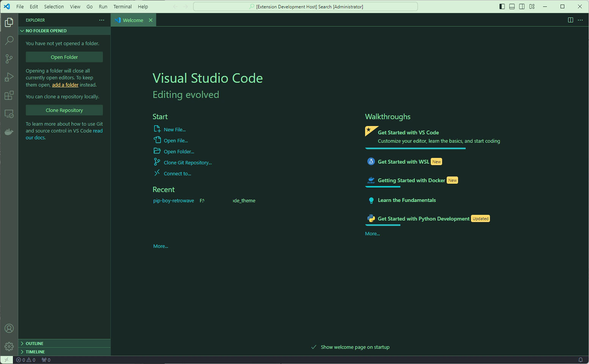Click the Python walkthrough icon

pos(371,219)
